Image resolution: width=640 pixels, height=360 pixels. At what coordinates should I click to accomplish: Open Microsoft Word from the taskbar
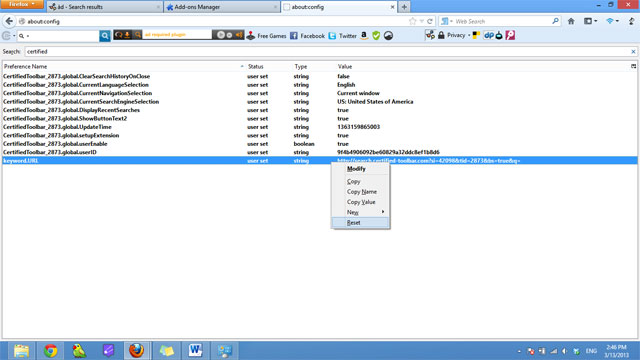(x=195, y=351)
